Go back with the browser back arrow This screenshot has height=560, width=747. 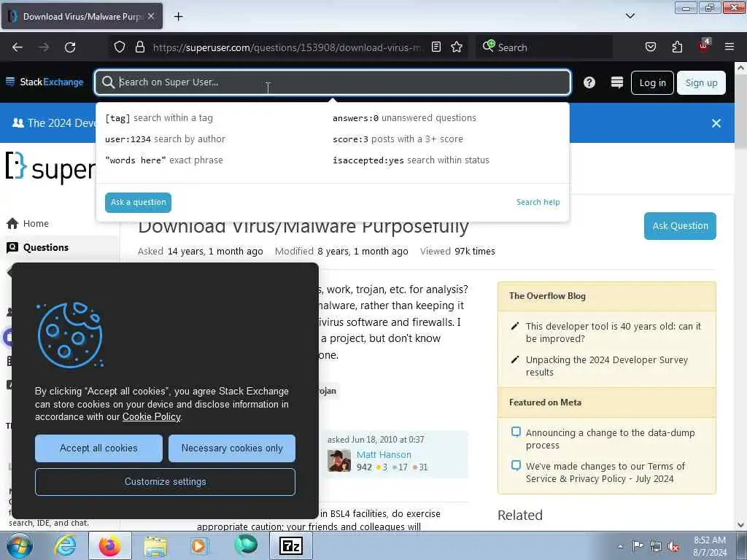point(18,47)
